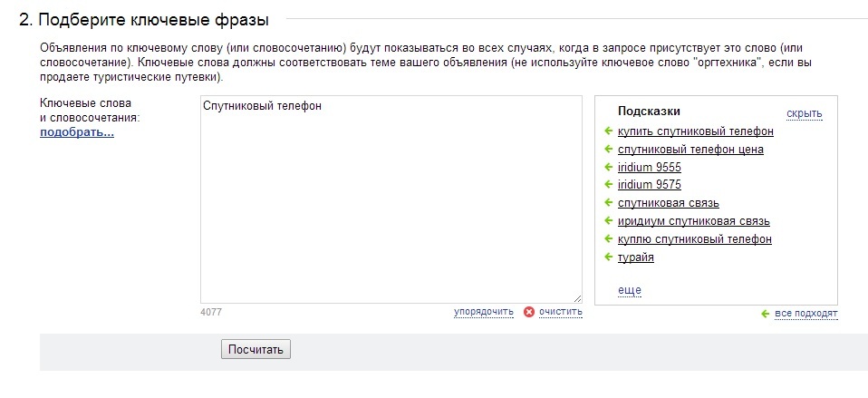Click the green arrow next to 'все подходят'
The image size is (868, 398).
pos(766,314)
